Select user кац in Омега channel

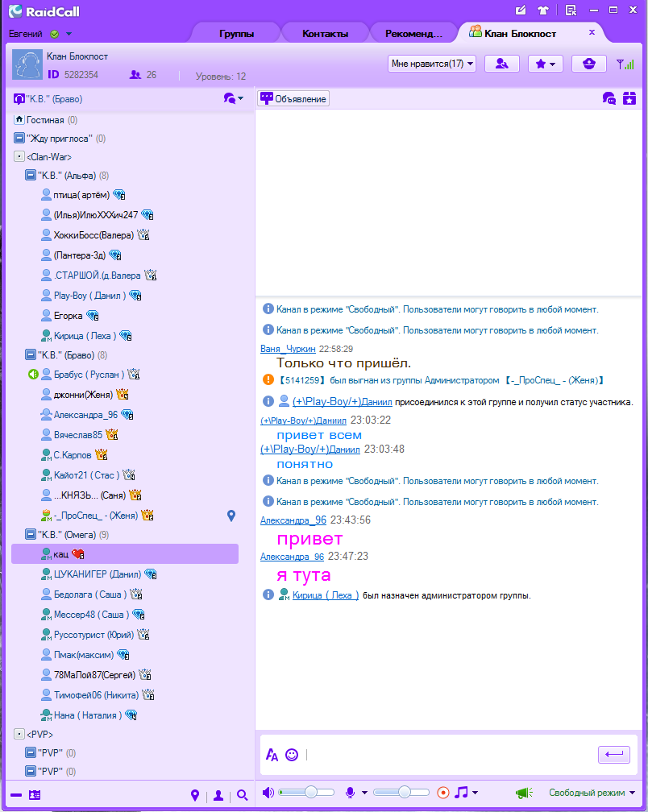pyautogui.click(x=125, y=554)
